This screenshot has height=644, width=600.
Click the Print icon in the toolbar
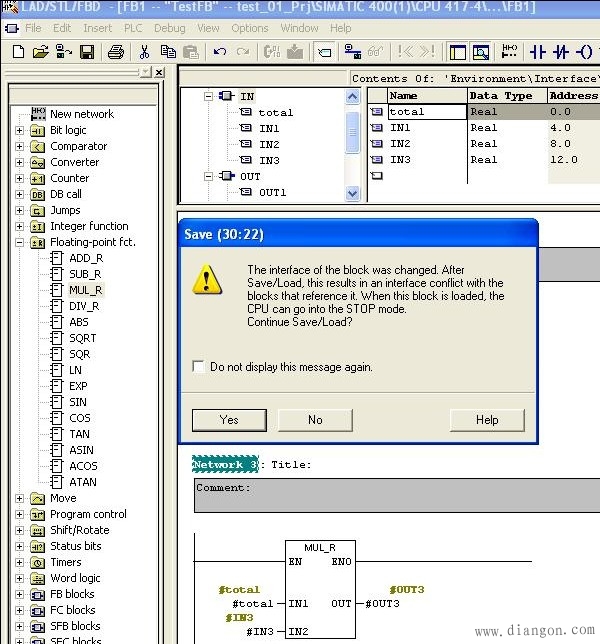pos(116,52)
